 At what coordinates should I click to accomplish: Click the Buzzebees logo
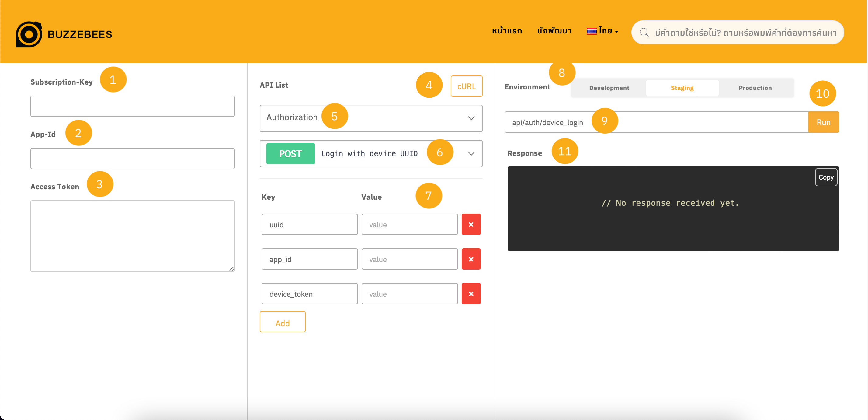[64, 33]
